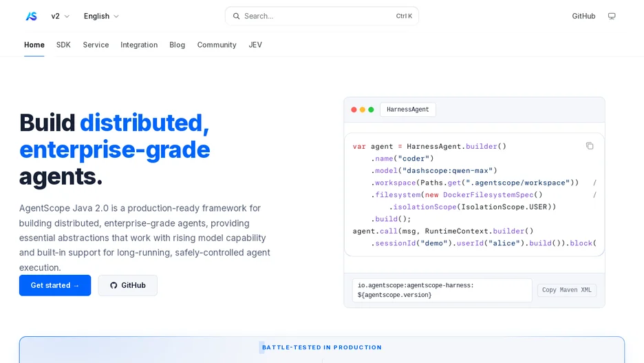
Task: Click the BATTLE-TESTED IN PRODUCTION heading
Action: click(x=321, y=347)
